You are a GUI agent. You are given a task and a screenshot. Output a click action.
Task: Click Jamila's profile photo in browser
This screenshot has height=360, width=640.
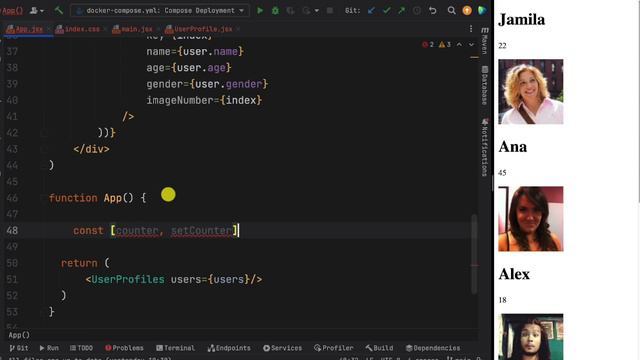(x=531, y=91)
